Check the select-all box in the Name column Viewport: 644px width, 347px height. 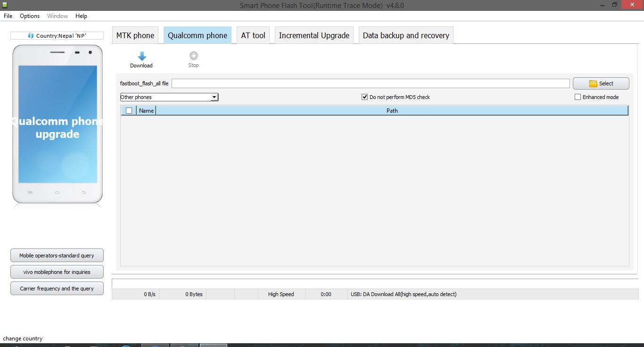tap(128, 110)
